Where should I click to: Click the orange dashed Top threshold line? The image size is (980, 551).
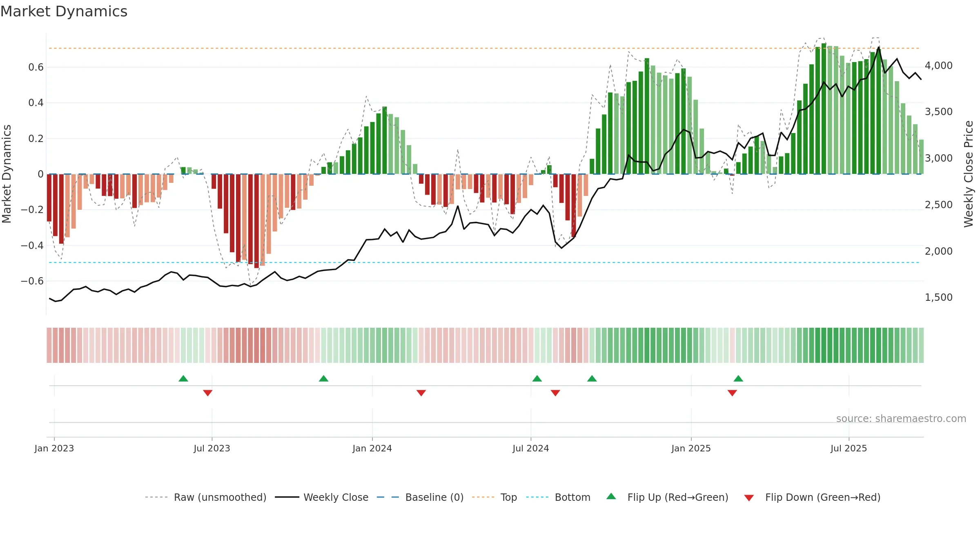tap(484, 48)
